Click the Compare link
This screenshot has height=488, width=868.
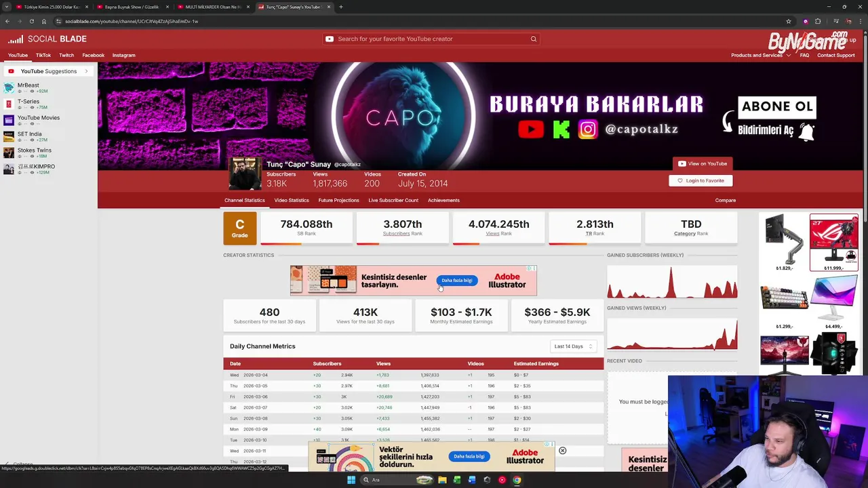[x=725, y=200]
